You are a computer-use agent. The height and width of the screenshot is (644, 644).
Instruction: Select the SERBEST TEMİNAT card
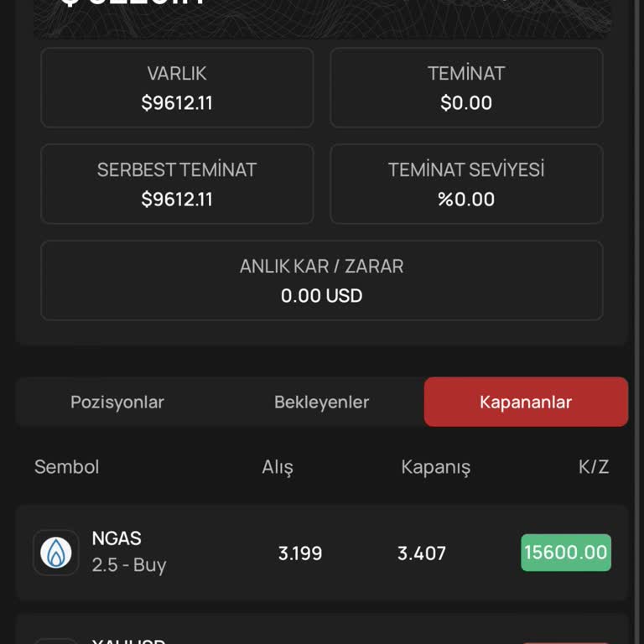[177, 184]
